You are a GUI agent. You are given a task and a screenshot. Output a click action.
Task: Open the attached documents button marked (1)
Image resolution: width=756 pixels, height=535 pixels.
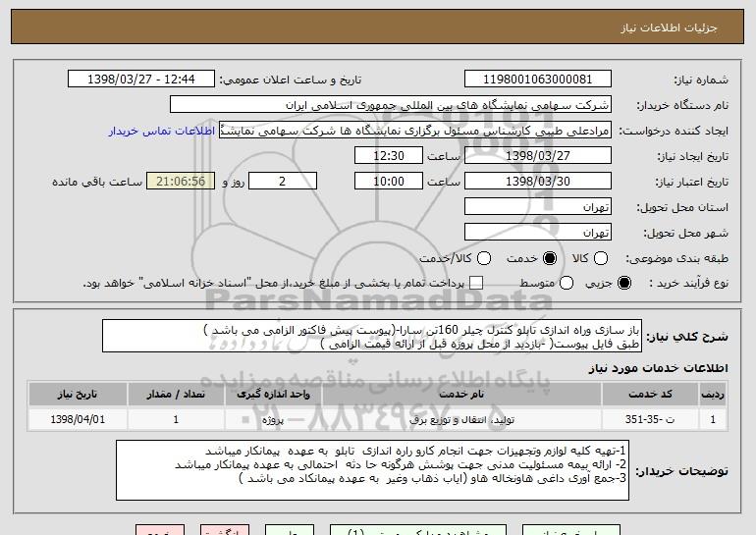point(418,530)
